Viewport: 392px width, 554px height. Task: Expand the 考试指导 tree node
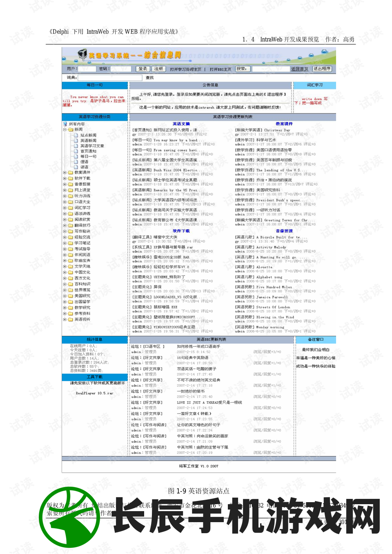pyautogui.click(x=65, y=249)
